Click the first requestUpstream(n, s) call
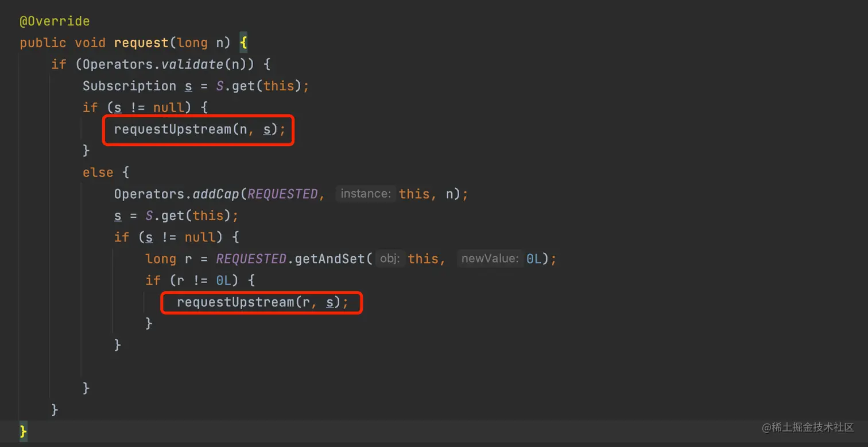 [x=199, y=130]
